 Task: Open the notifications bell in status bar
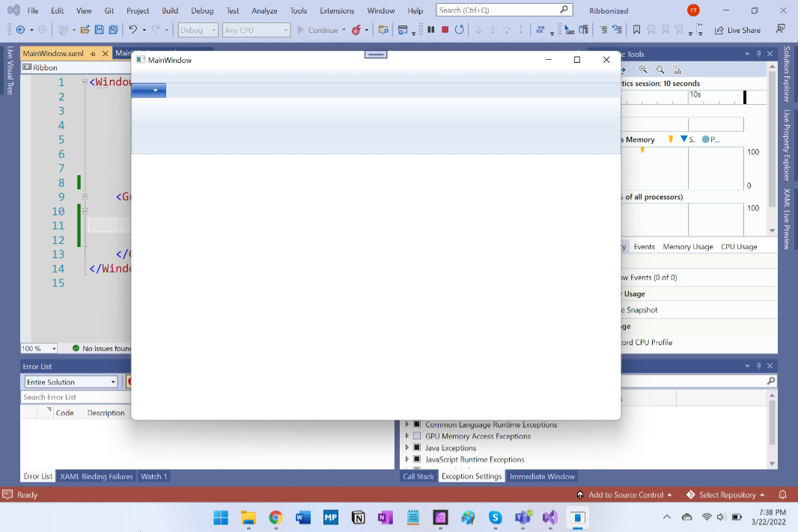[783, 495]
